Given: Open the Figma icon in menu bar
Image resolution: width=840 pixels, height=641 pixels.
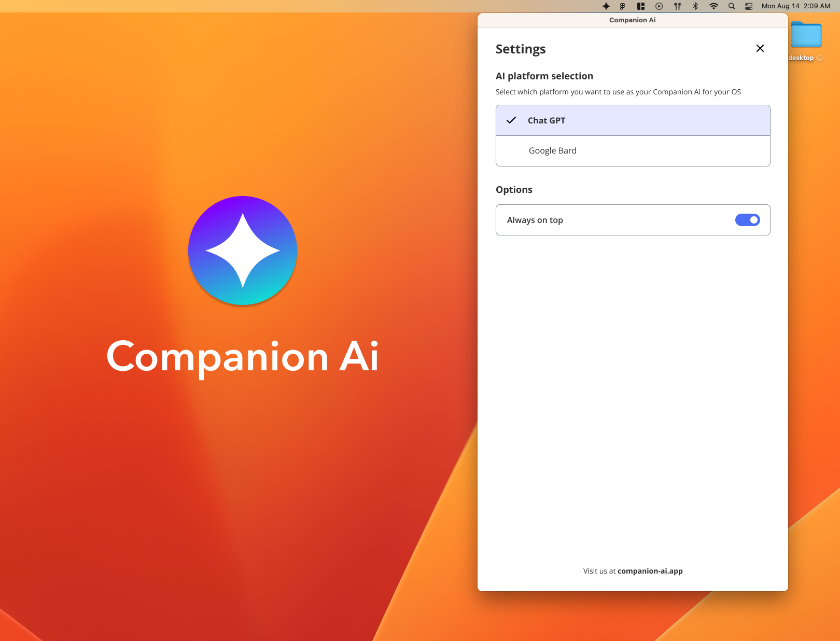Looking at the screenshot, I should [623, 6].
